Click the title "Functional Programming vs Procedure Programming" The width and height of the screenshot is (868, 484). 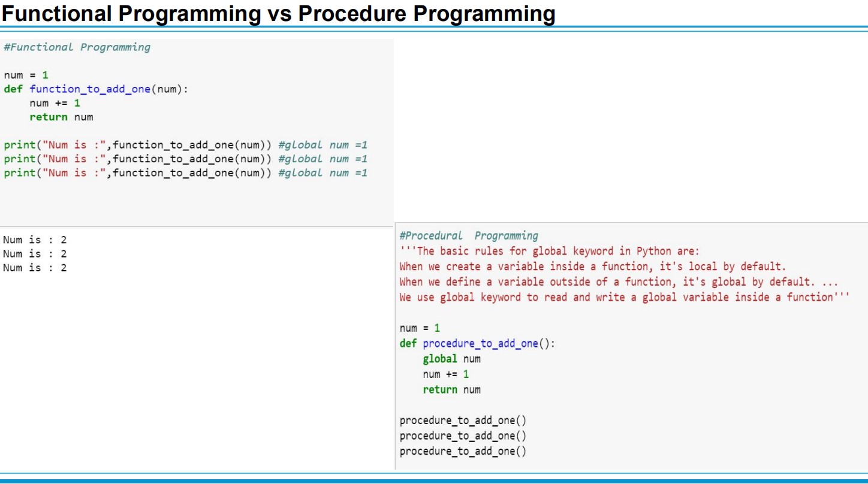[x=278, y=13]
